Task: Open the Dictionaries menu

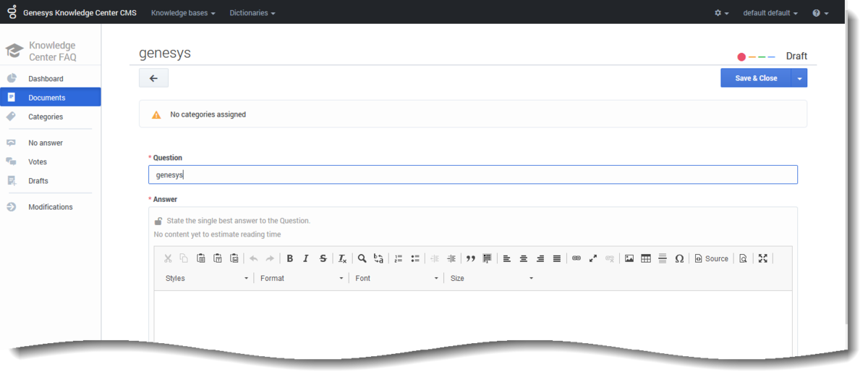Action: point(252,13)
